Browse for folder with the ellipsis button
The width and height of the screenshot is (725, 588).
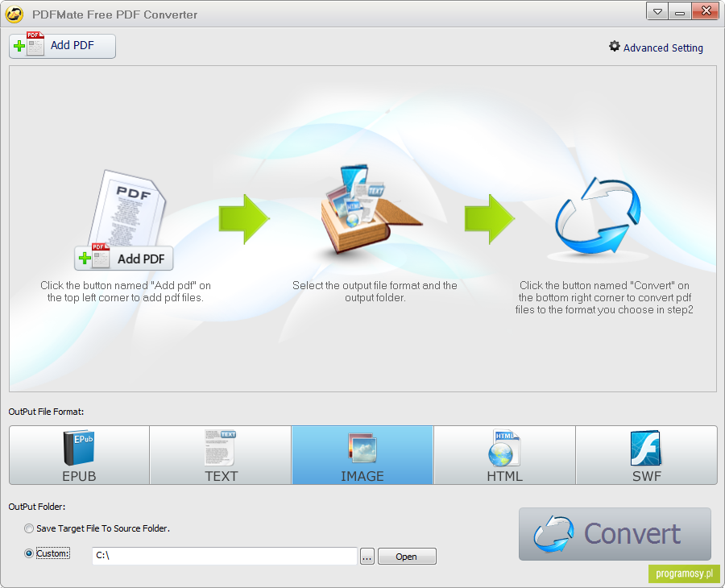(367, 557)
